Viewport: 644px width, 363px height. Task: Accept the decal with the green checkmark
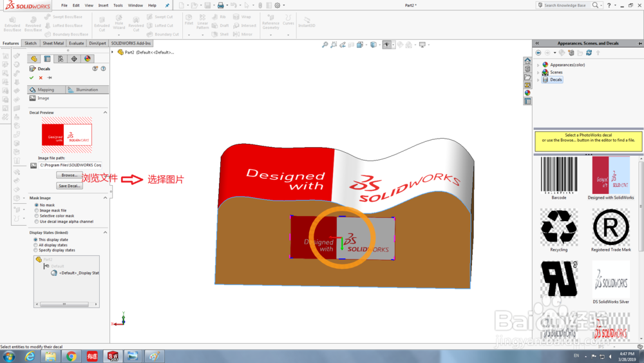pyautogui.click(x=32, y=78)
